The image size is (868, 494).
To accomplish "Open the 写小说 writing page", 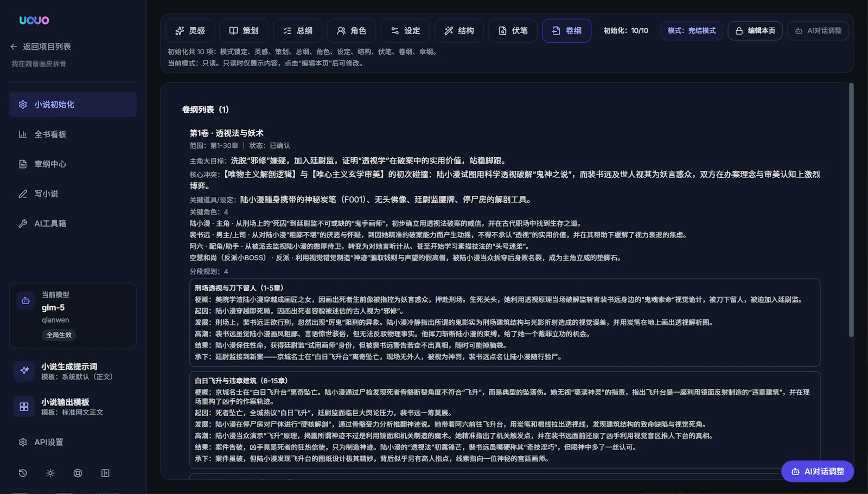I will click(73, 194).
